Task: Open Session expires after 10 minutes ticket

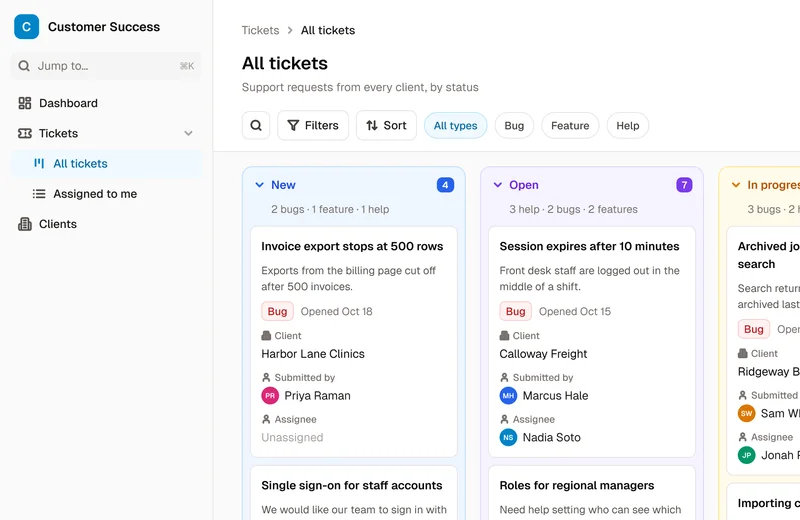Action: [589, 246]
